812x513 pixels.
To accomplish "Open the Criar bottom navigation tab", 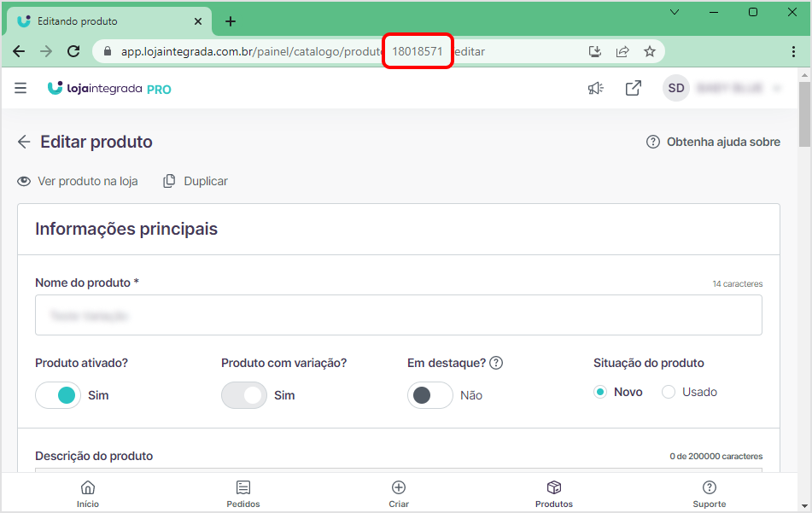I will [x=399, y=493].
